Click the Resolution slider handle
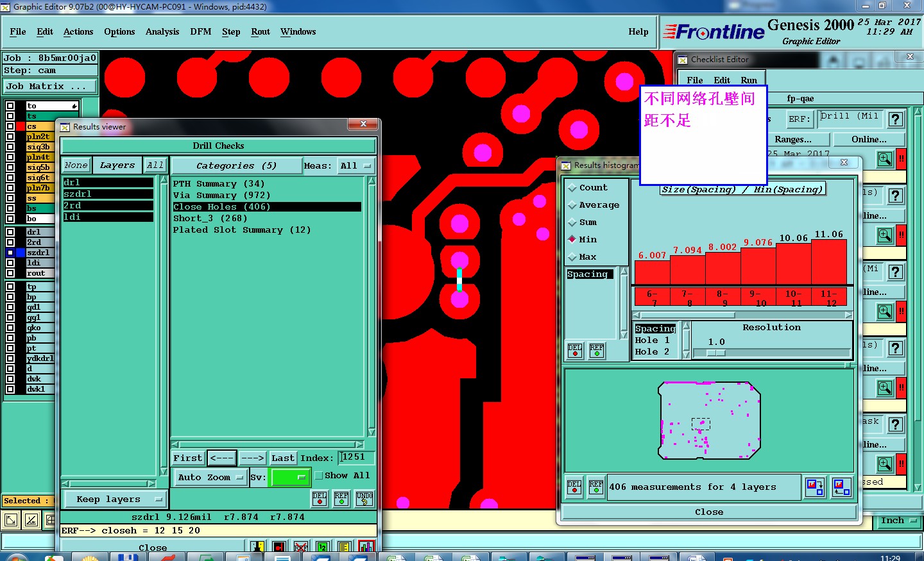Image resolution: width=924 pixels, height=561 pixels. coord(716,353)
